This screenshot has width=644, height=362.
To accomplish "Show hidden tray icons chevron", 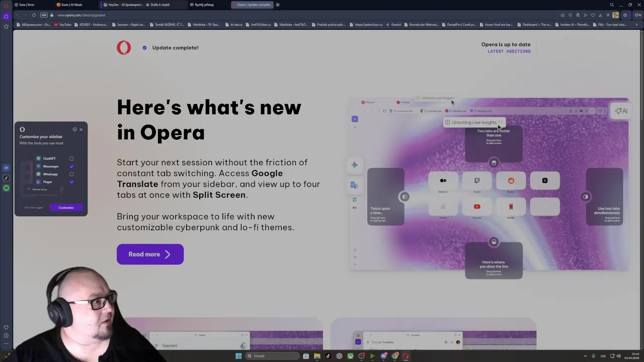I will 585,356.
